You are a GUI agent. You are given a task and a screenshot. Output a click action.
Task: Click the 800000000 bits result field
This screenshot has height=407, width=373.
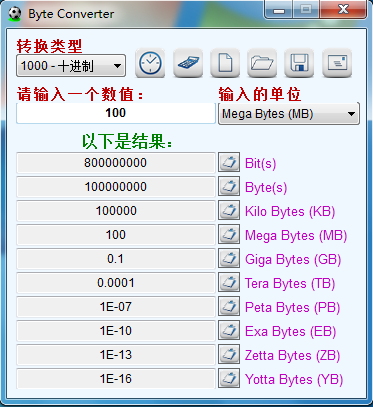click(116, 163)
